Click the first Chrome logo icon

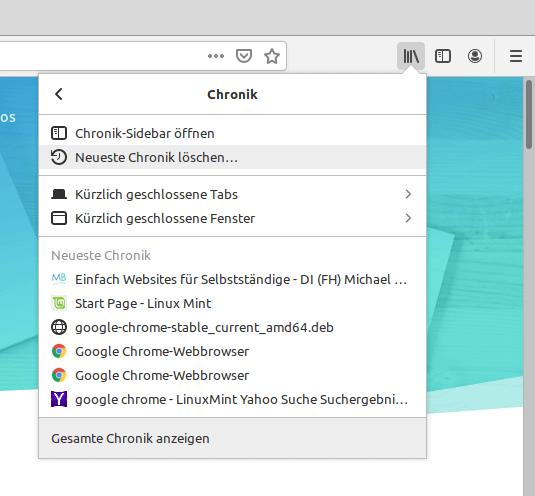pyautogui.click(x=59, y=351)
